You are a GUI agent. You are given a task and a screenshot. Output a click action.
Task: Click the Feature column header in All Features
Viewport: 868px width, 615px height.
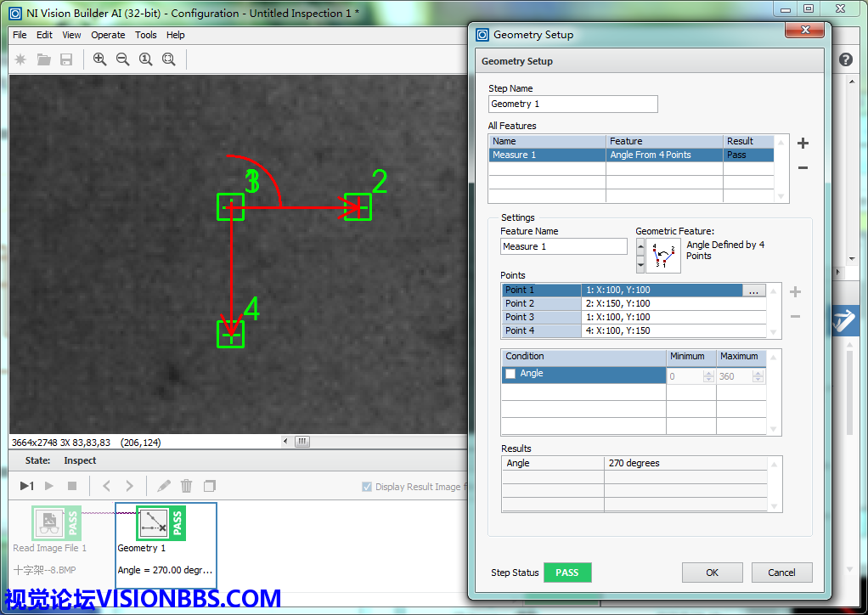click(x=664, y=141)
